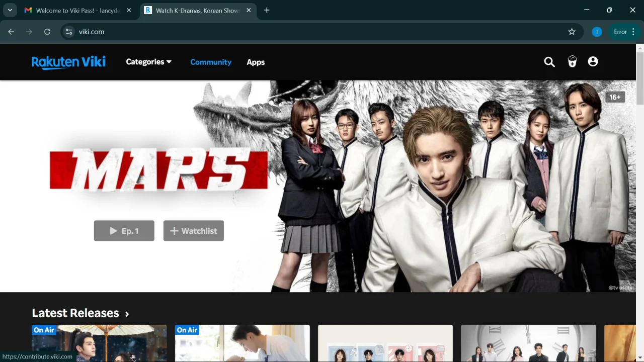Reload the viki.com page

click(x=47, y=32)
